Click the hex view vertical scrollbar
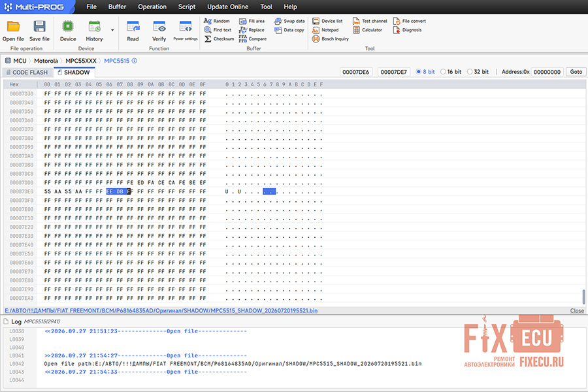This screenshot has width=588, height=392. pyautogui.click(x=583, y=297)
